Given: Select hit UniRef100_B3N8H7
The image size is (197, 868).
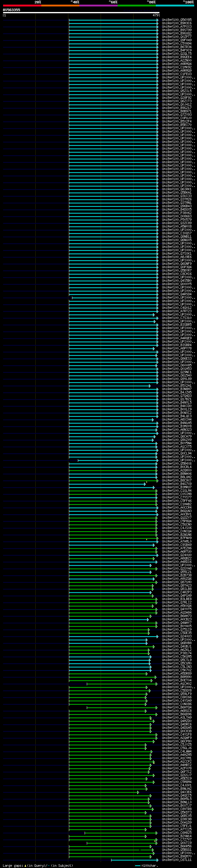Looking at the screenshot, I should [x=177, y=389].
